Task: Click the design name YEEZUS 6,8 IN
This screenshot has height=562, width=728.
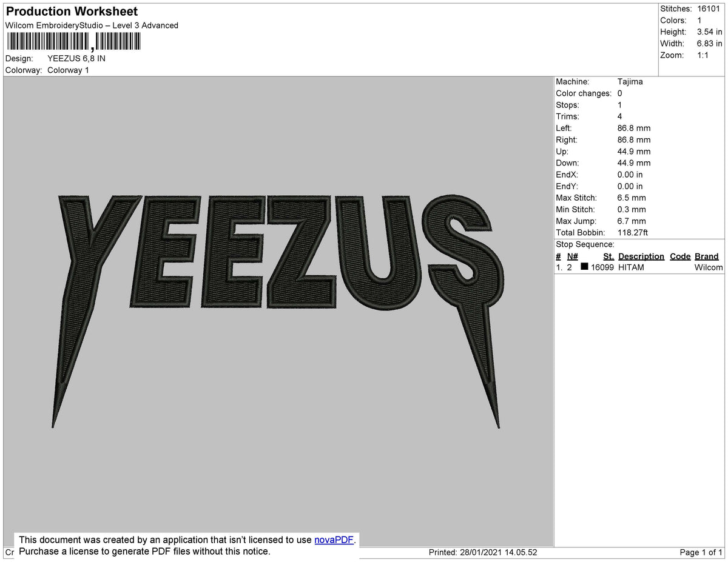Action: click(76, 58)
